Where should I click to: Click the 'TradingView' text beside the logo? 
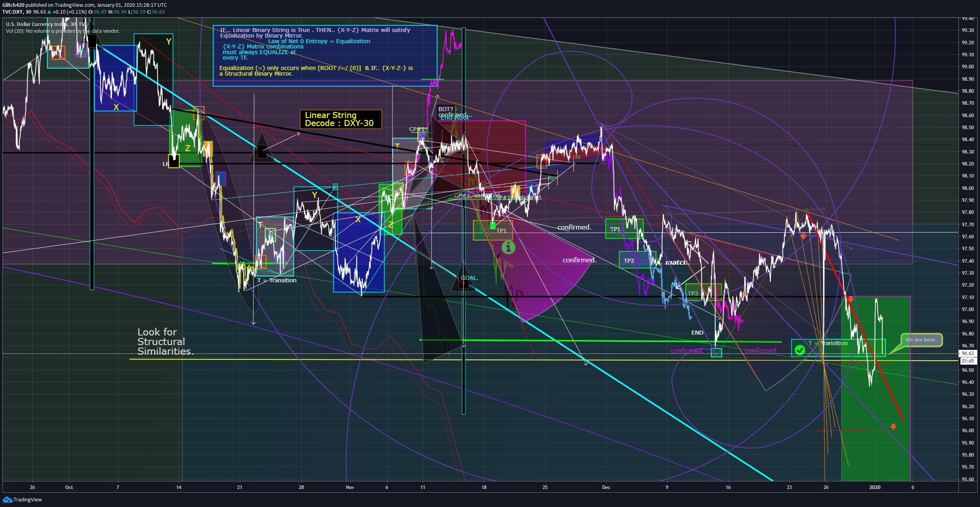28,499
